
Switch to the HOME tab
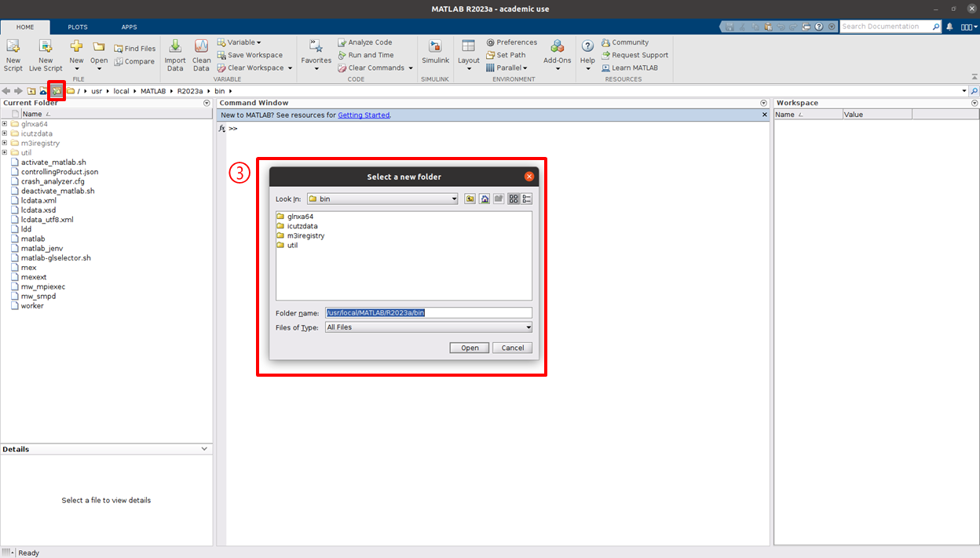tap(25, 27)
